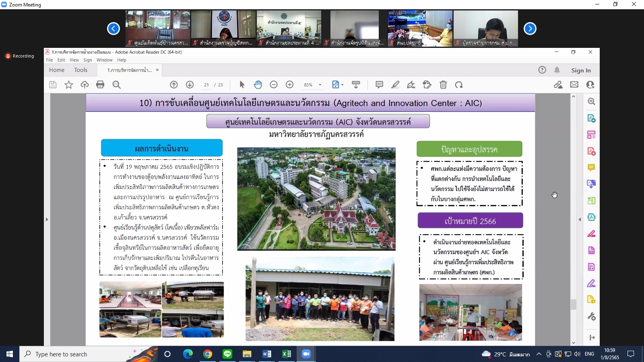Print the PDF with the printer icon
The height and width of the screenshot is (362, 644).
coord(101,85)
